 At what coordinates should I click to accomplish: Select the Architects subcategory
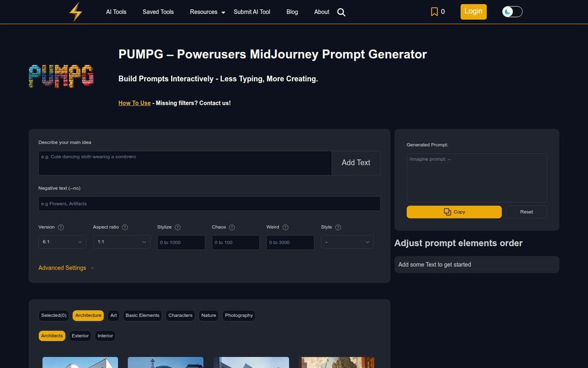(x=52, y=336)
